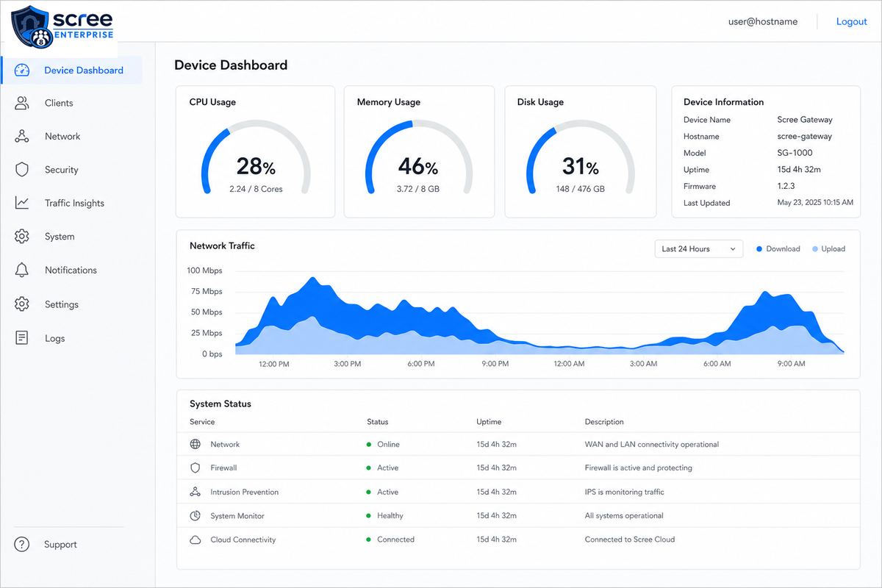Open the Settings sidebar link
The image size is (882, 588).
[62, 304]
